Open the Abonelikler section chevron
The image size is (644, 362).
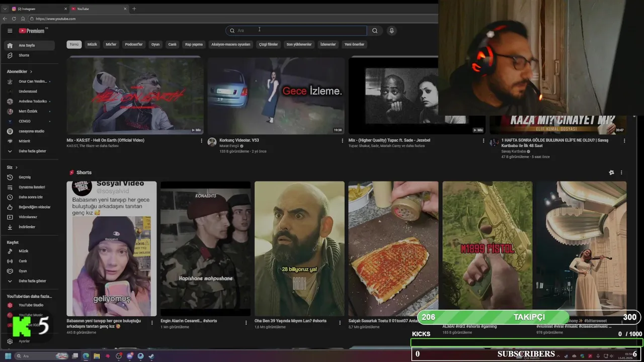(31, 72)
